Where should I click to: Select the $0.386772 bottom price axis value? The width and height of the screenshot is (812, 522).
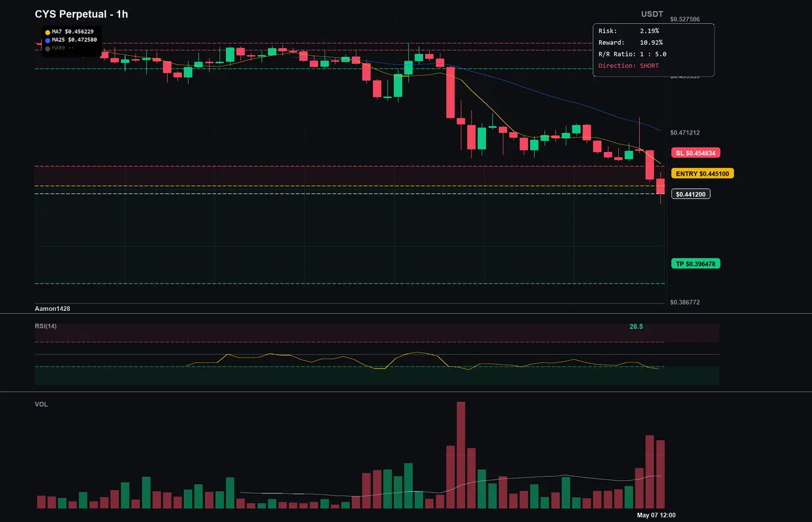(685, 302)
